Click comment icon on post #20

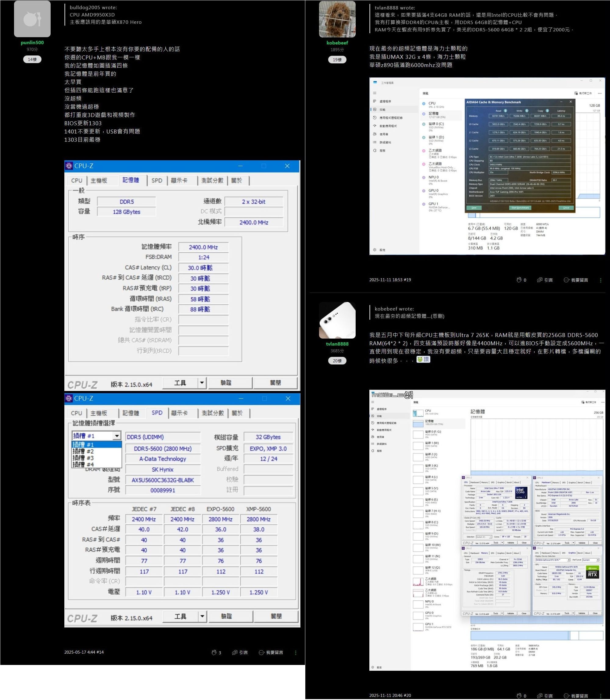coord(566,695)
